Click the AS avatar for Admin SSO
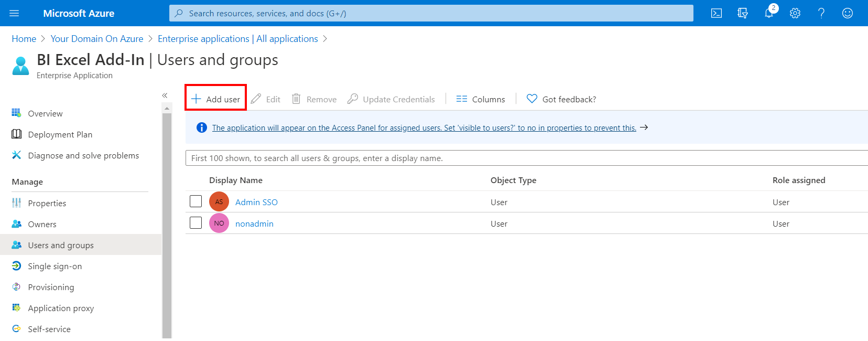The height and width of the screenshot is (341, 868). [x=219, y=201]
